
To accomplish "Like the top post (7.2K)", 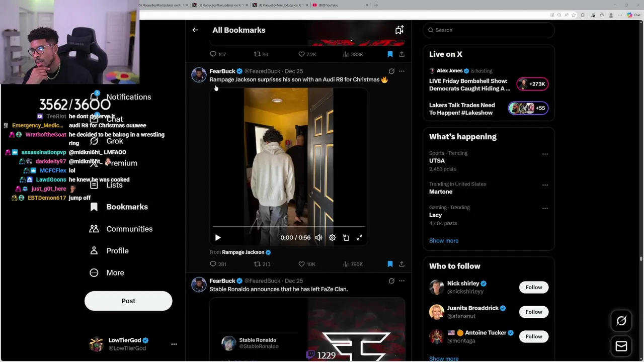I will pyautogui.click(x=307, y=54).
